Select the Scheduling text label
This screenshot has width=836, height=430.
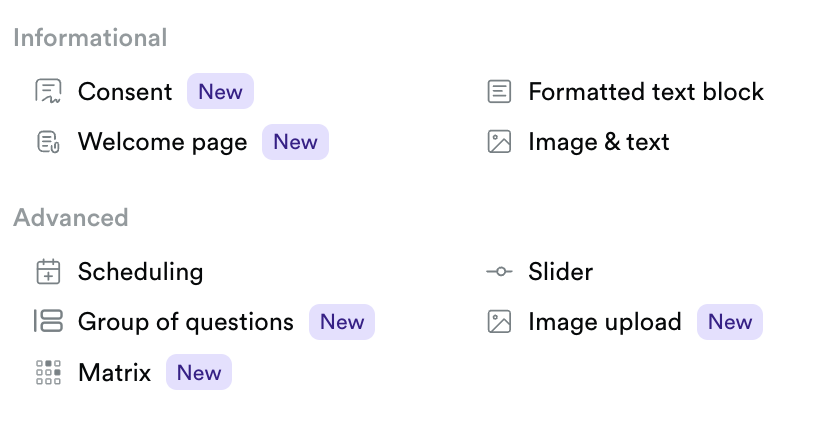click(140, 271)
